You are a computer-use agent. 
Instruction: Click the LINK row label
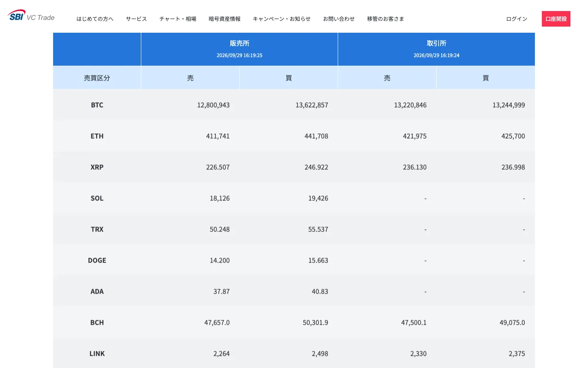pos(97,354)
